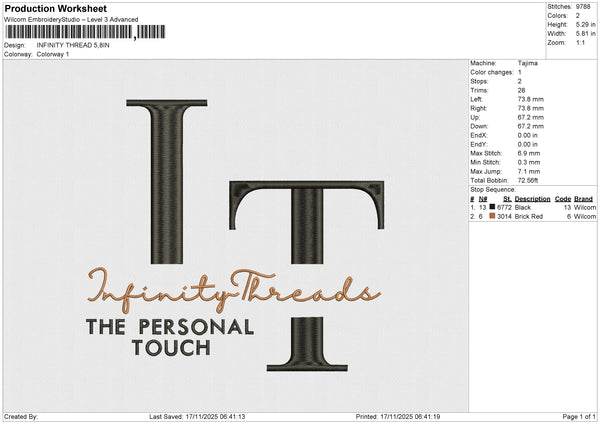The height and width of the screenshot is (424, 600).
Task: Click stitch count 3014 in the Brick Red row
Action: [x=504, y=217]
